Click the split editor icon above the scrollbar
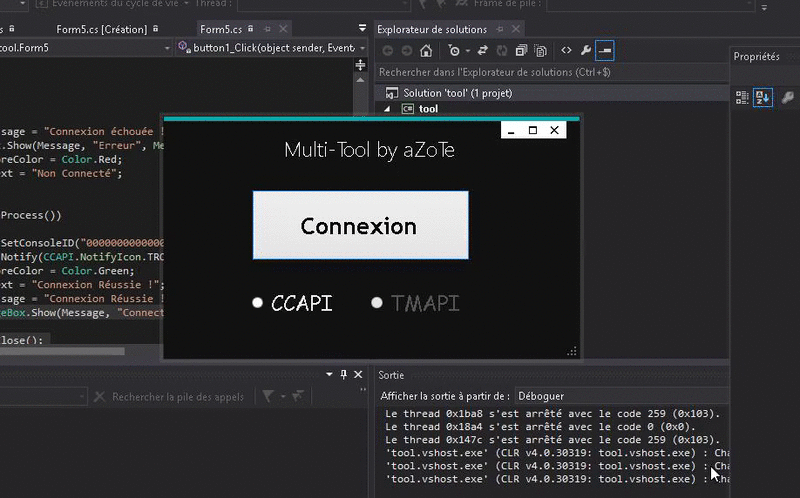800x498 pixels. [x=360, y=65]
